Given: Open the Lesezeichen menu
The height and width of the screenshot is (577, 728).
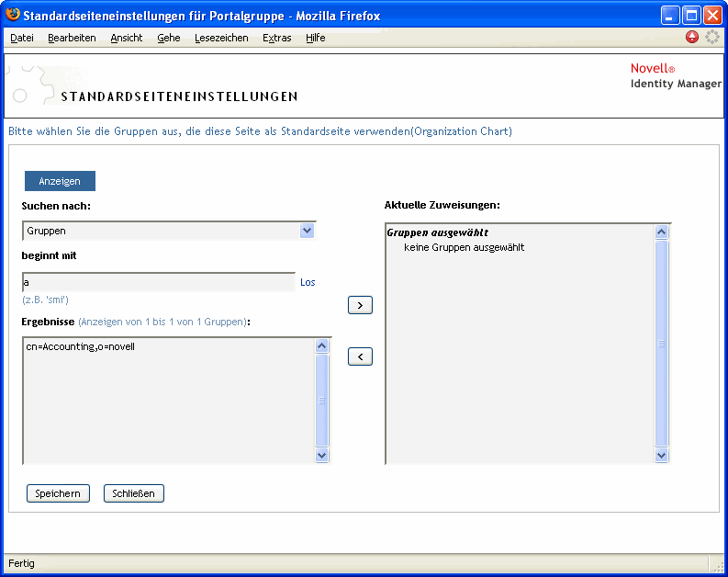Looking at the screenshot, I should (x=221, y=38).
